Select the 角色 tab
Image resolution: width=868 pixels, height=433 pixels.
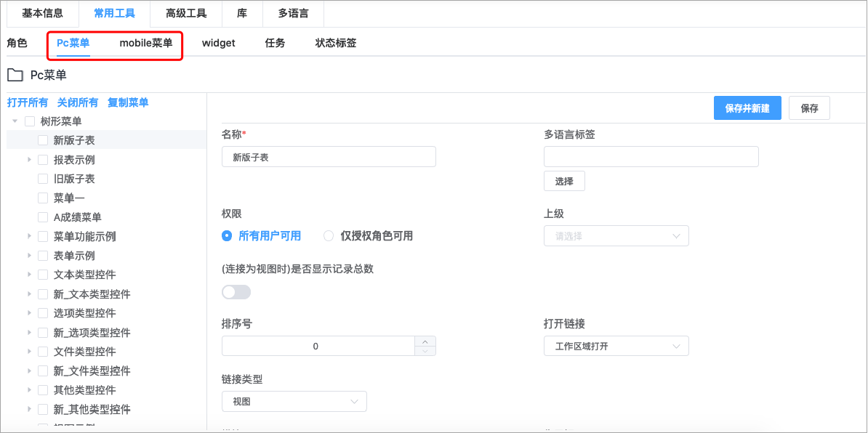(x=17, y=43)
